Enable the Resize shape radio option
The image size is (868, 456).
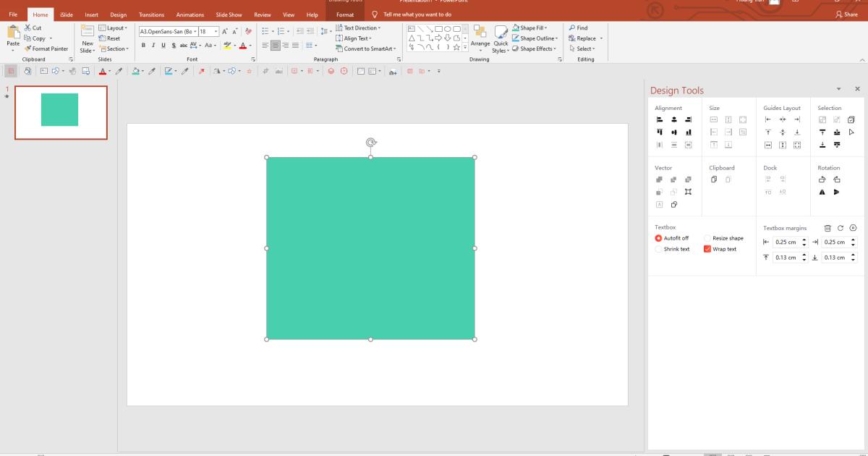pyautogui.click(x=707, y=238)
